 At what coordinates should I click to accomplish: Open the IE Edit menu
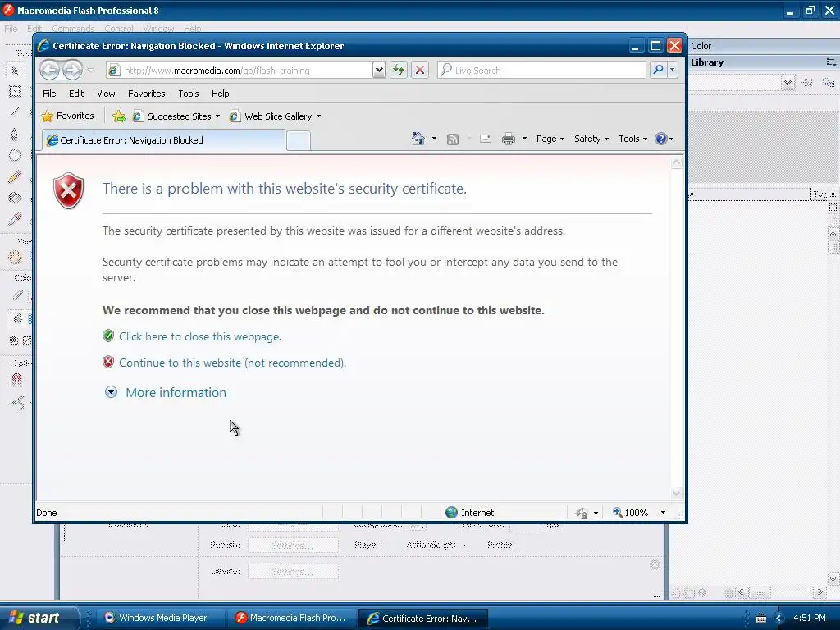click(76, 94)
